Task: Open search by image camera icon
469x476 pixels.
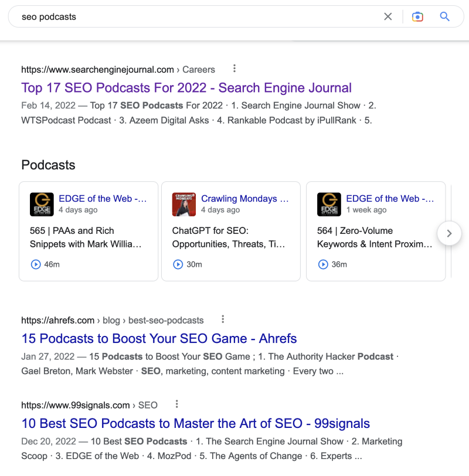Action: (417, 16)
